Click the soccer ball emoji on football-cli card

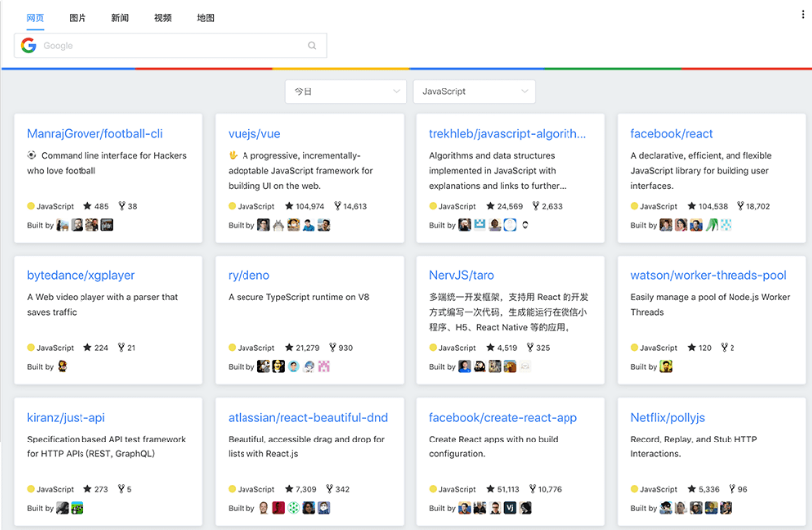32,155
